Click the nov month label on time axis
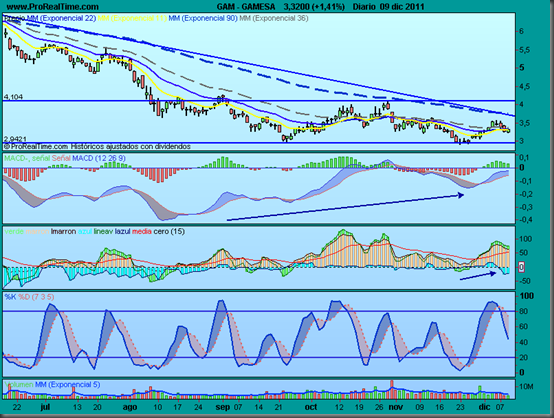Image resolution: width=554 pixels, height=418 pixels. click(396, 407)
